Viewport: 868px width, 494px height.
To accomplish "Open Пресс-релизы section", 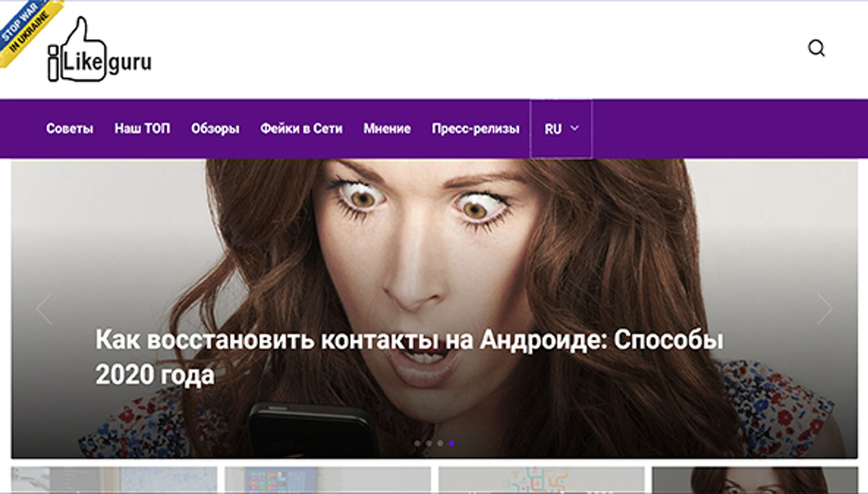I will [x=475, y=129].
